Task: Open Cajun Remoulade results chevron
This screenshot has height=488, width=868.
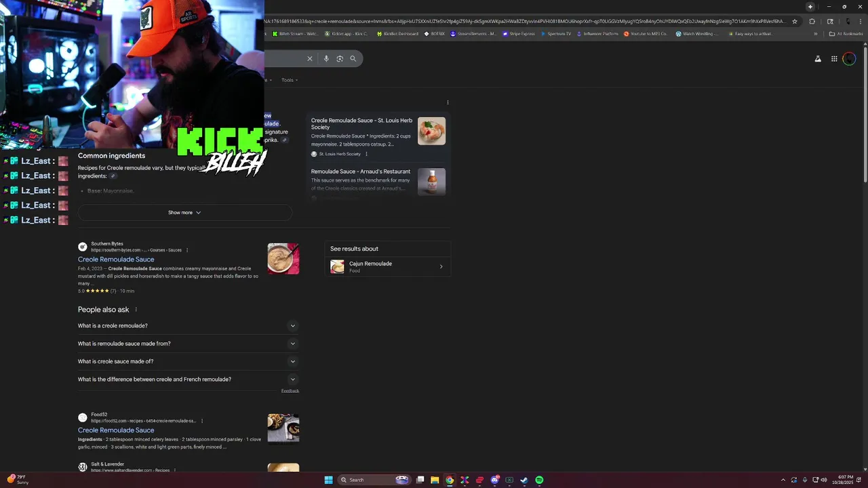Action: coord(441,266)
